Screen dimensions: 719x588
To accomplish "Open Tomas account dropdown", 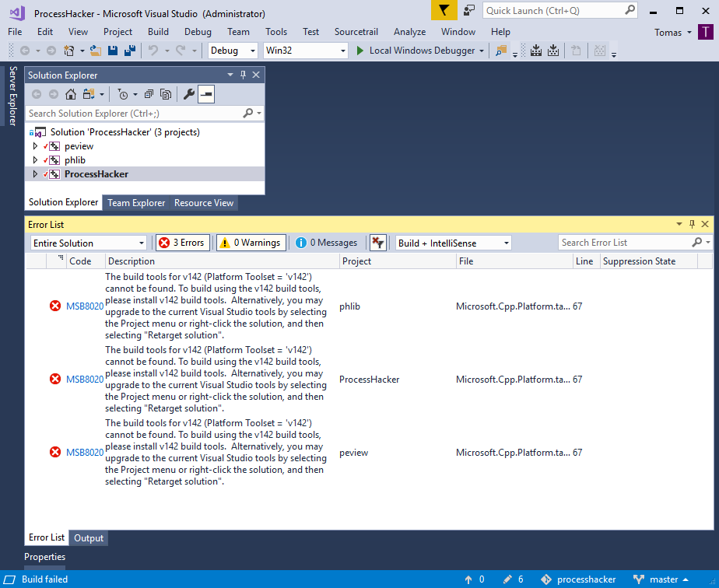I will click(x=672, y=32).
